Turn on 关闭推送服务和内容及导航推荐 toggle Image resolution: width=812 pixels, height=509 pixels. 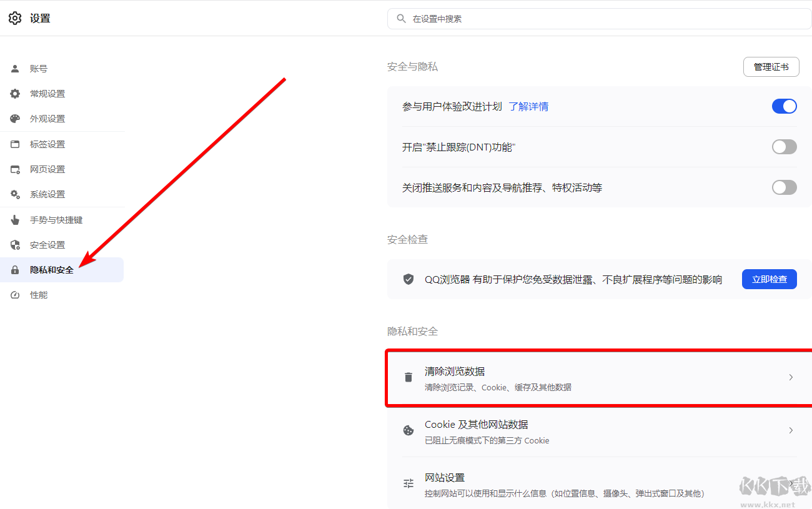click(x=784, y=187)
